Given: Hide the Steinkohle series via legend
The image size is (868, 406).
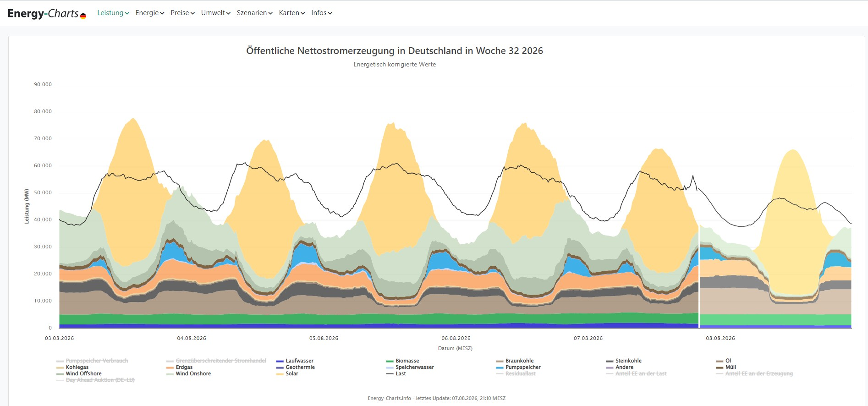Looking at the screenshot, I should pos(624,361).
